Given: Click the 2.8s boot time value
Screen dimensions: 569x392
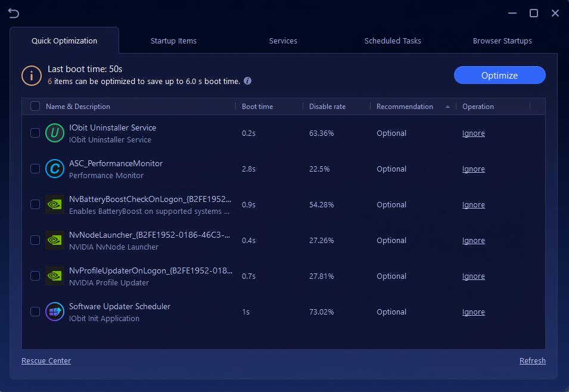Looking at the screenshot, I should 248,169.
